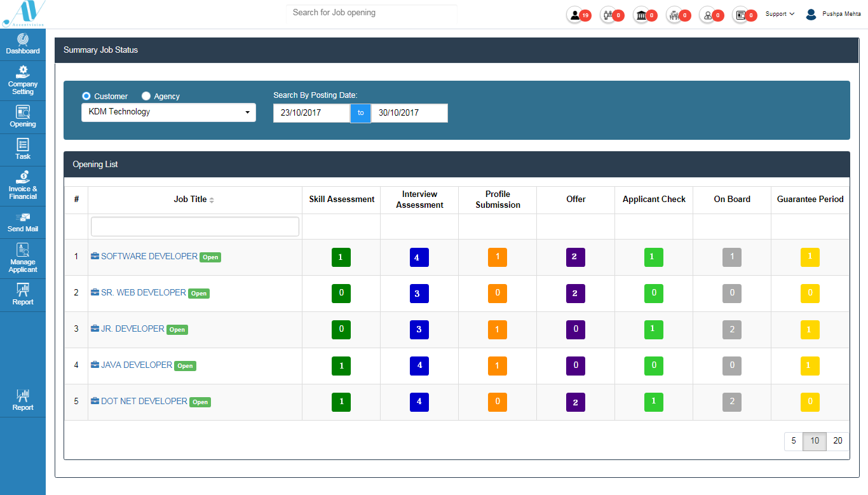868x495 pixels.
Task: Select the Agency radio button
Action: (146, 96)
